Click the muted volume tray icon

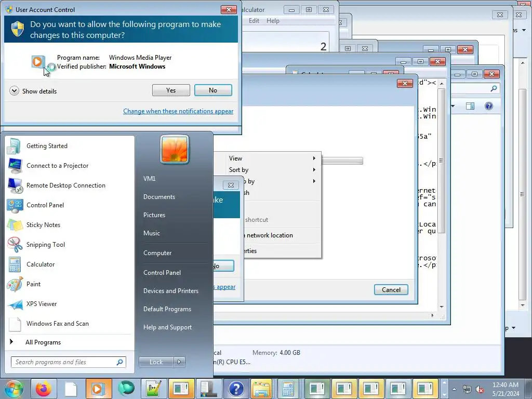point(480,389)
